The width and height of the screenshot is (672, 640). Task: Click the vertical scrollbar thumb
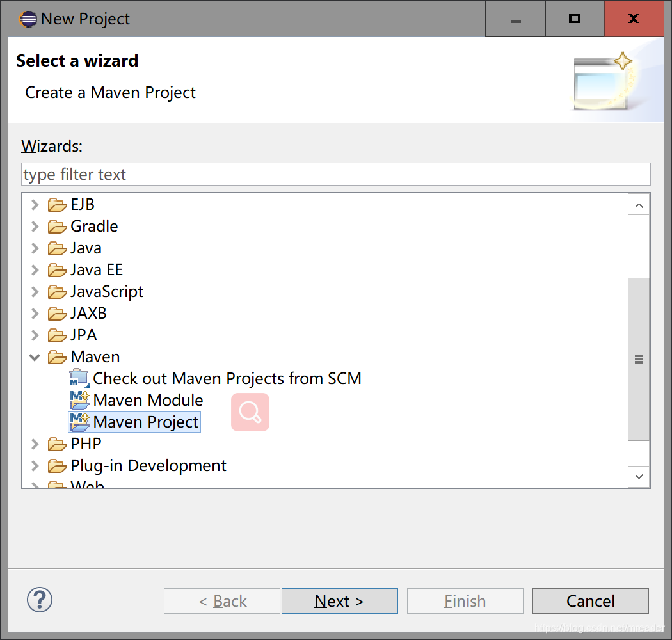(639, 359)
